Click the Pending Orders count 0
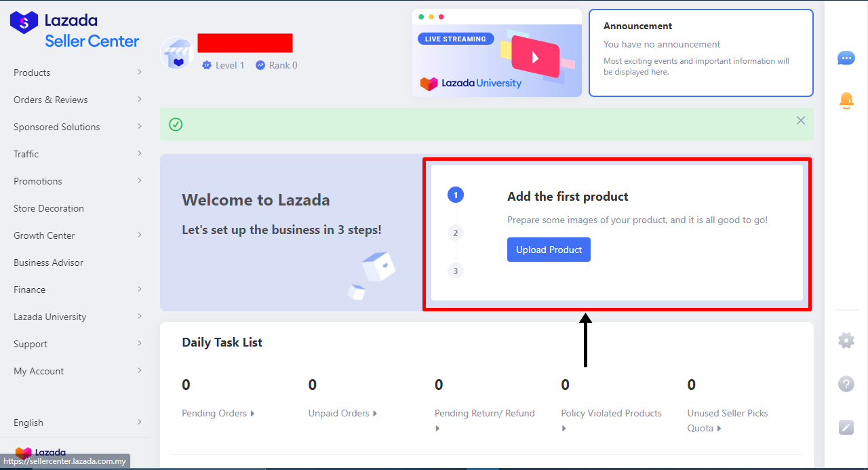Image resolution: width=868 pixels, height=470 pixels. click(186, 385)
